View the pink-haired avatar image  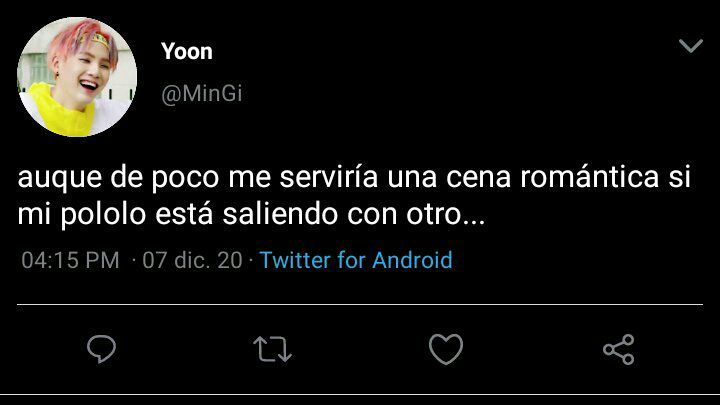[x=77, y=77]
